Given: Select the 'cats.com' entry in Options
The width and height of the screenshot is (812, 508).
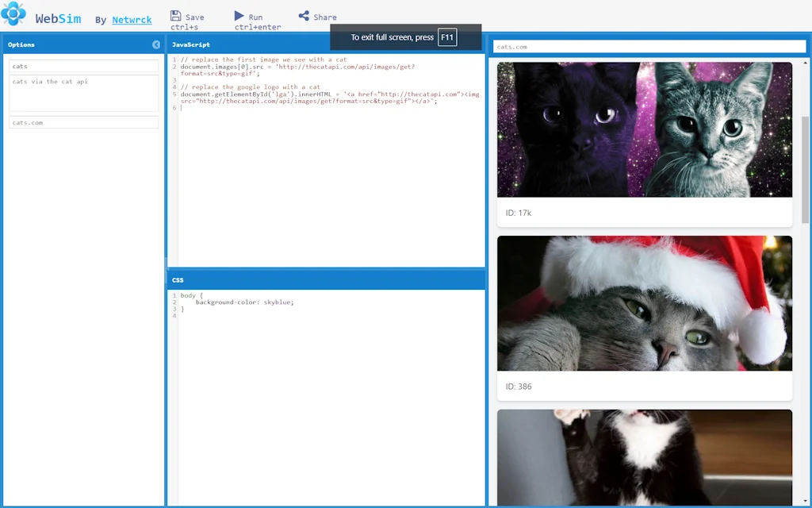Looking at the screenshot, I should (83, 122).
